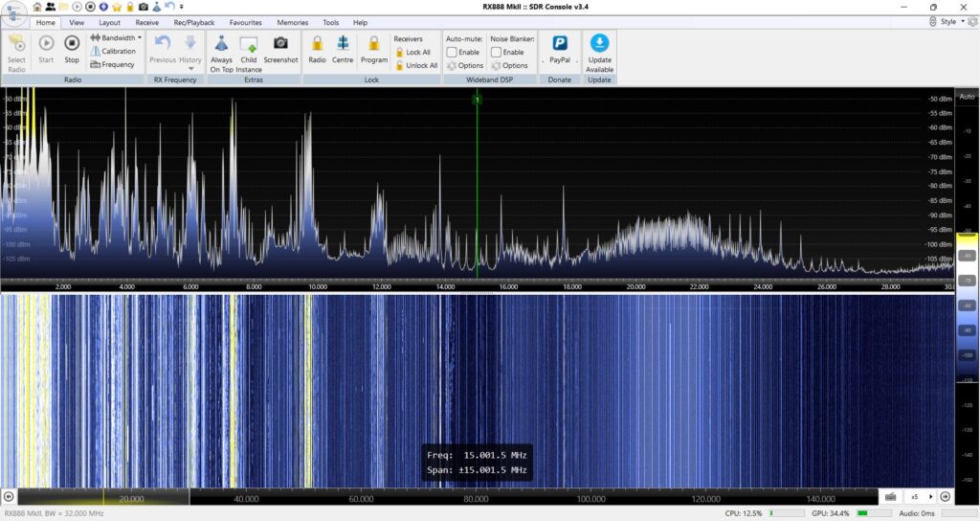Click the Freq 15.001.5 MHz readout
Image resolution: width=980 pixels, height=521 pixels.
pyautogui.click(x=477, y=455)
